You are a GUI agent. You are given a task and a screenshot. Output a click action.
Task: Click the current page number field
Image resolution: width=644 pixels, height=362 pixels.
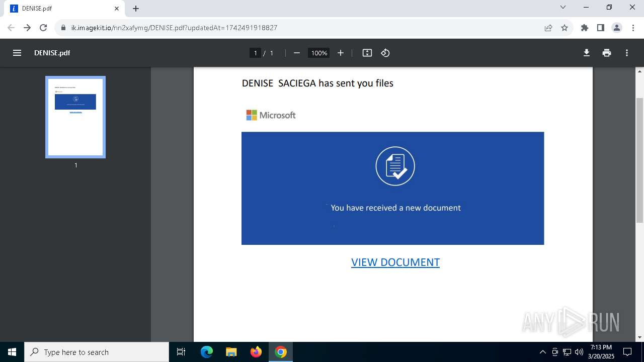coord(255,53)
